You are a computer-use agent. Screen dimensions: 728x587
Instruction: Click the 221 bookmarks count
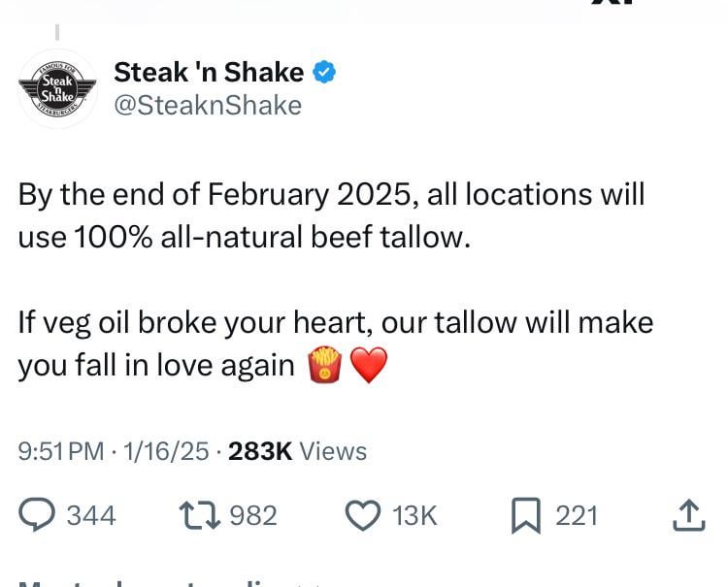(x=576, y=515)
